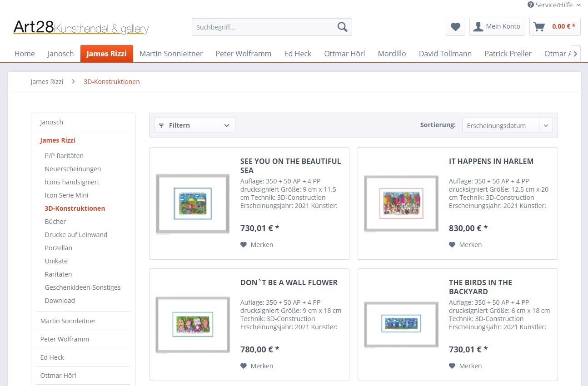Image resolution: width=588 pixels, height=386 pixels.
Task: Open Don't Be A Wall Flower thumbnail
Action: pyautogui.click(x=193, y=325)
